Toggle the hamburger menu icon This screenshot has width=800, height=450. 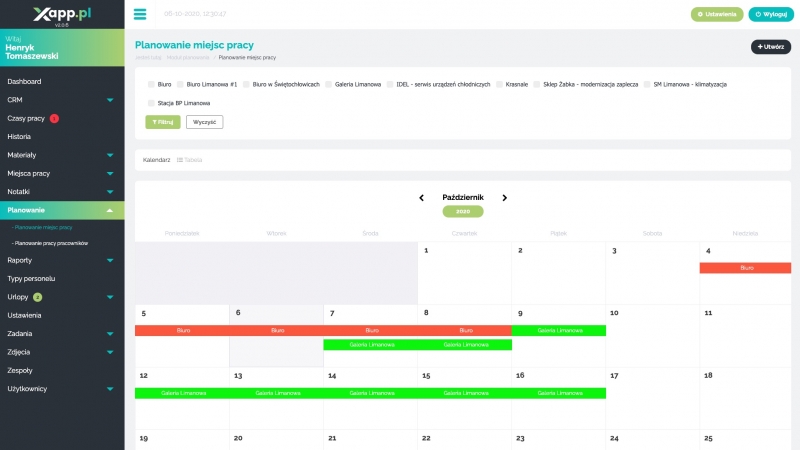point(140,14)
